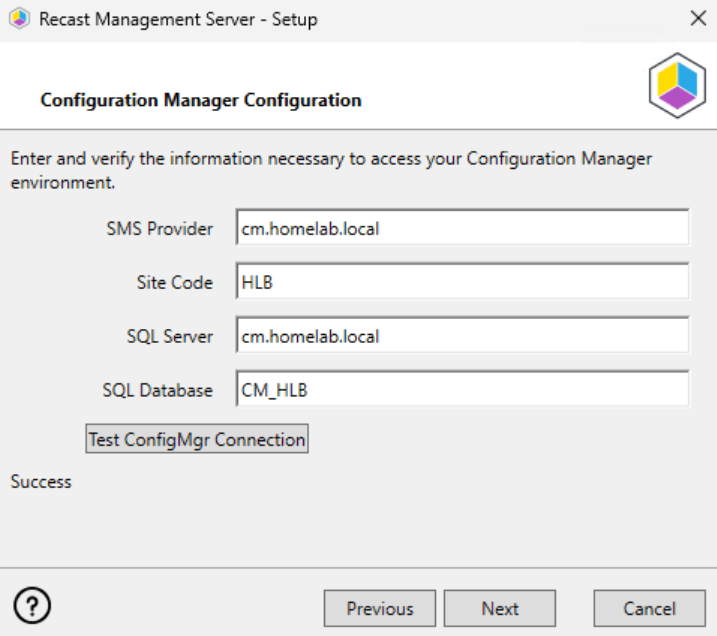Click the SQL Database label
The width and height of the screenshot is (717, 636).
(157, 390)
